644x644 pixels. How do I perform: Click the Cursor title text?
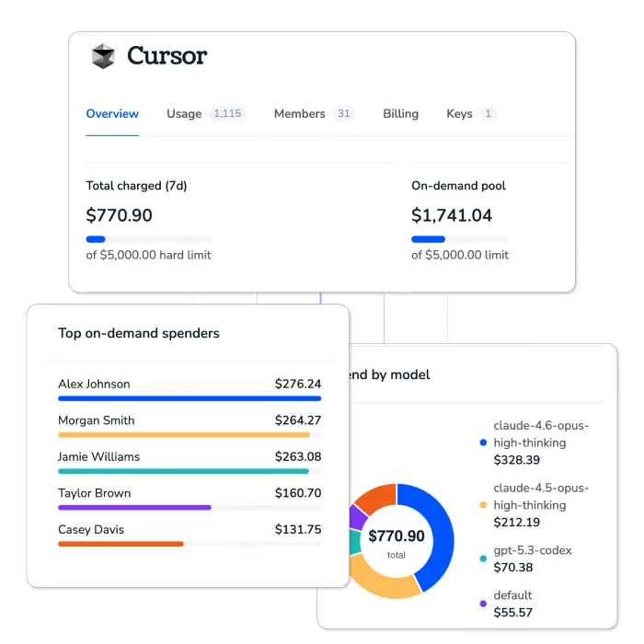tap(167, 56)
